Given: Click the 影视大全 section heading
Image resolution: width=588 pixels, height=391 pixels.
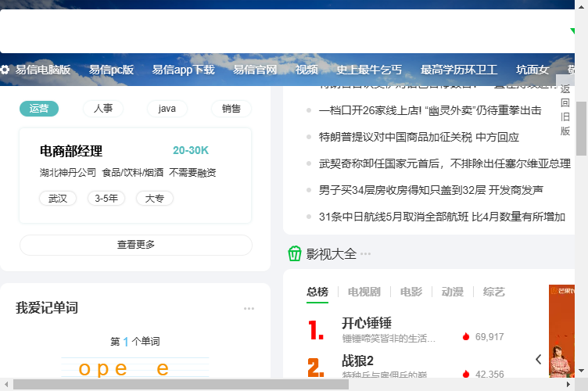Looking at the screenshot, I should (331, 254).
